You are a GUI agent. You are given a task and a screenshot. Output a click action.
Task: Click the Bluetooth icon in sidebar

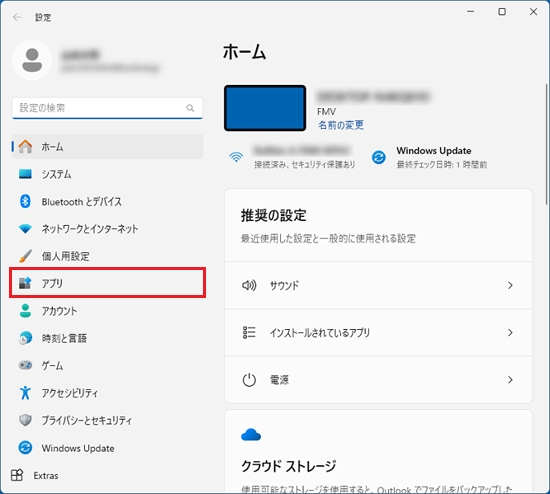click(25, 201)
